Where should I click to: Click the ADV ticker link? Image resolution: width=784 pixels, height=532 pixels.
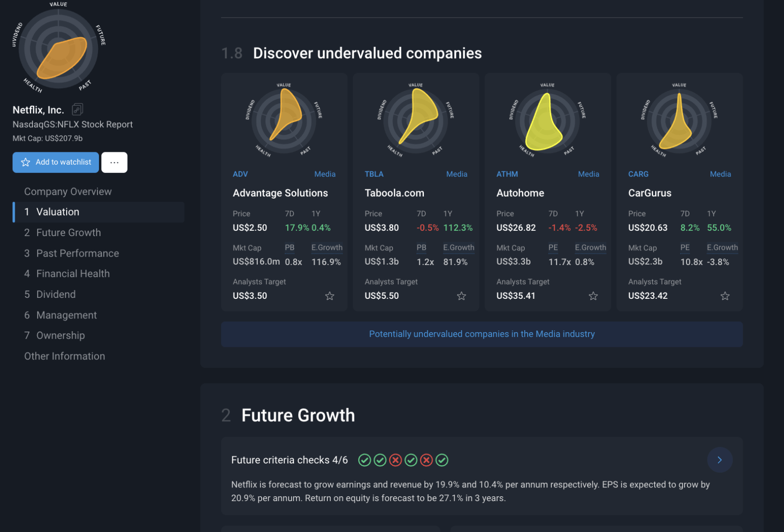[x=240, y=174]
